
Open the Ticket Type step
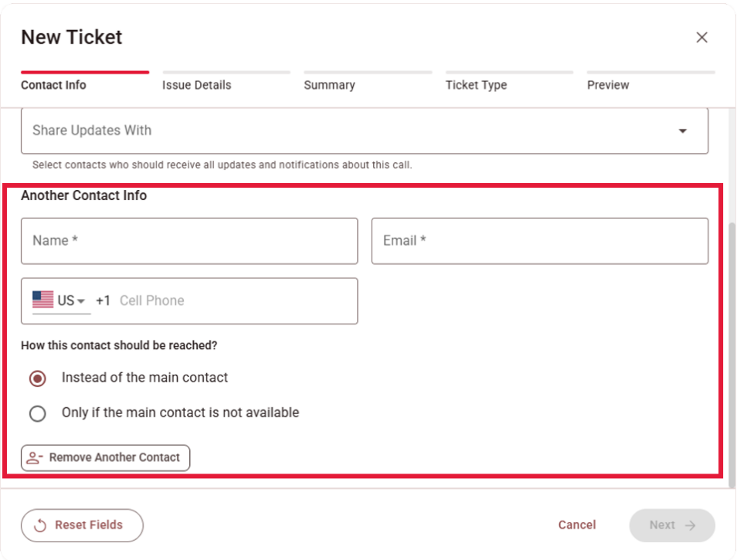[476, 85]
